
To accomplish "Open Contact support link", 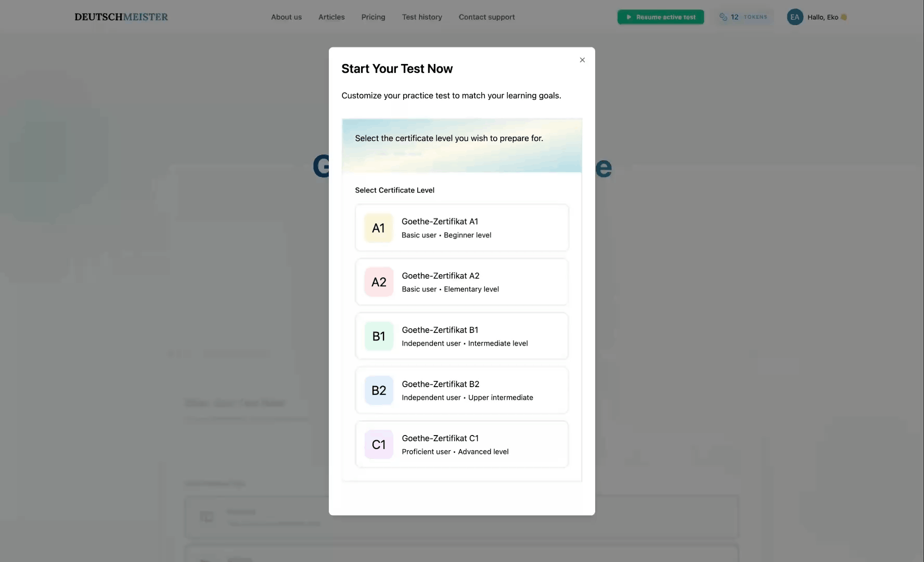I will pos(486,17).
